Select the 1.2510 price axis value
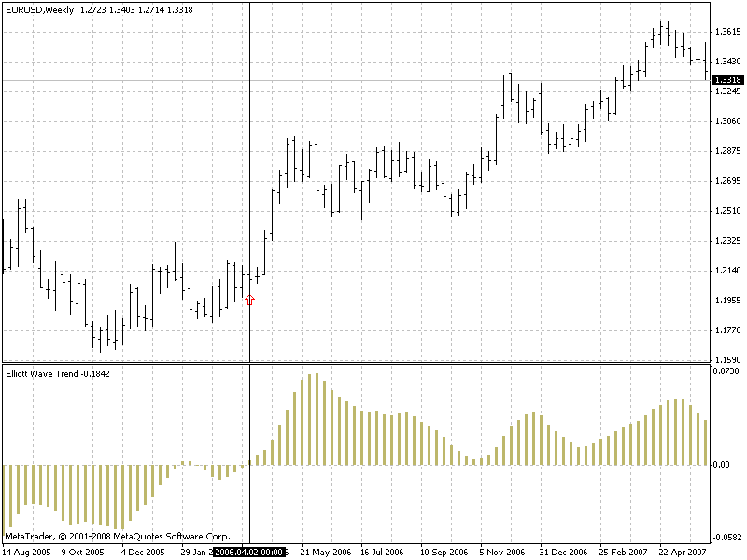The width and height of the screenshot is (747, 560). (x=726, y=210)
